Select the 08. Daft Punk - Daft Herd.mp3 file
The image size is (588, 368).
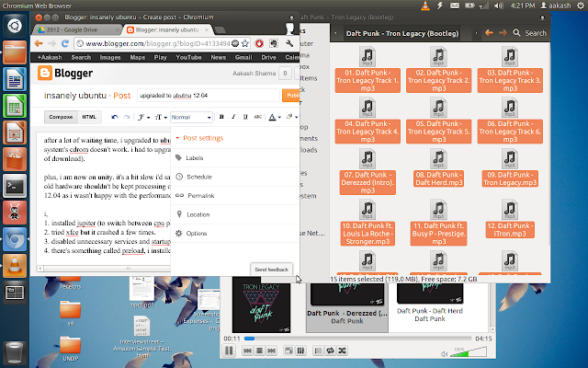tap(439, 169)
